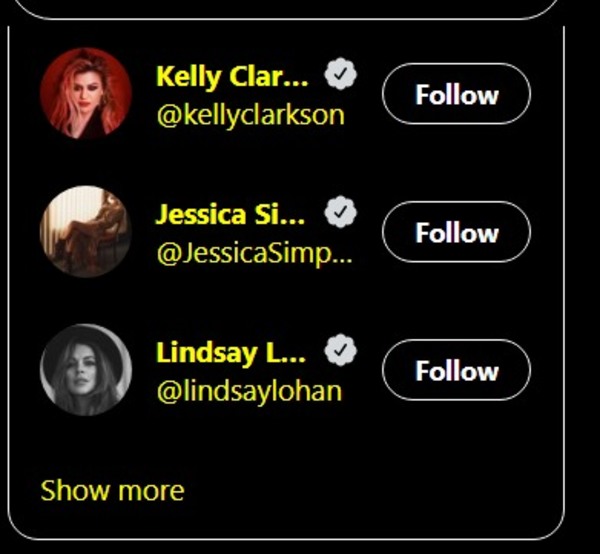Screen dimensions: 600x554
Task: Visit the @kellyclarkson handle
Action: click(251, 116)
